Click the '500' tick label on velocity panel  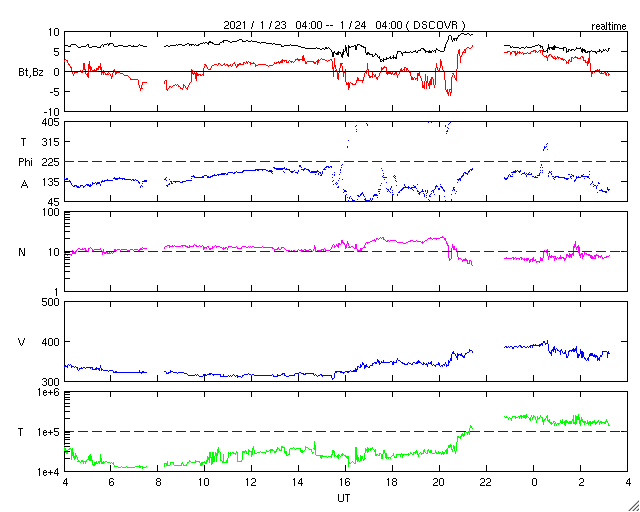point(51,302)
